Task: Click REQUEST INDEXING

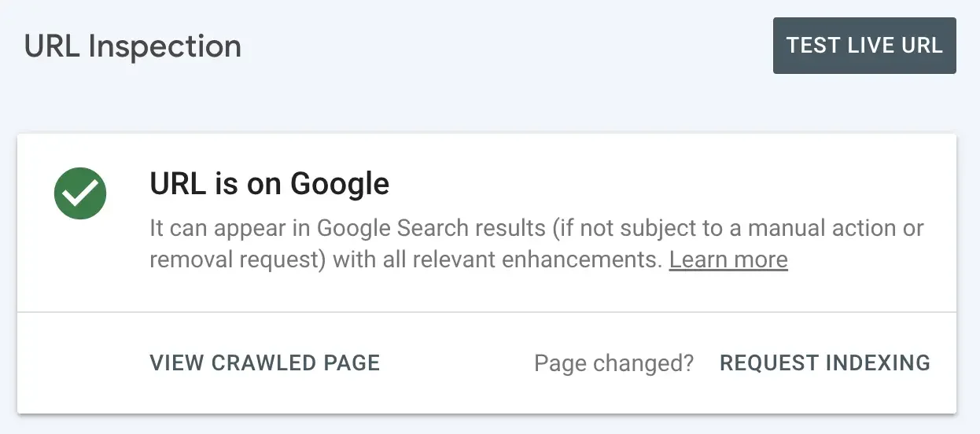Action: [x=825, y=362]
